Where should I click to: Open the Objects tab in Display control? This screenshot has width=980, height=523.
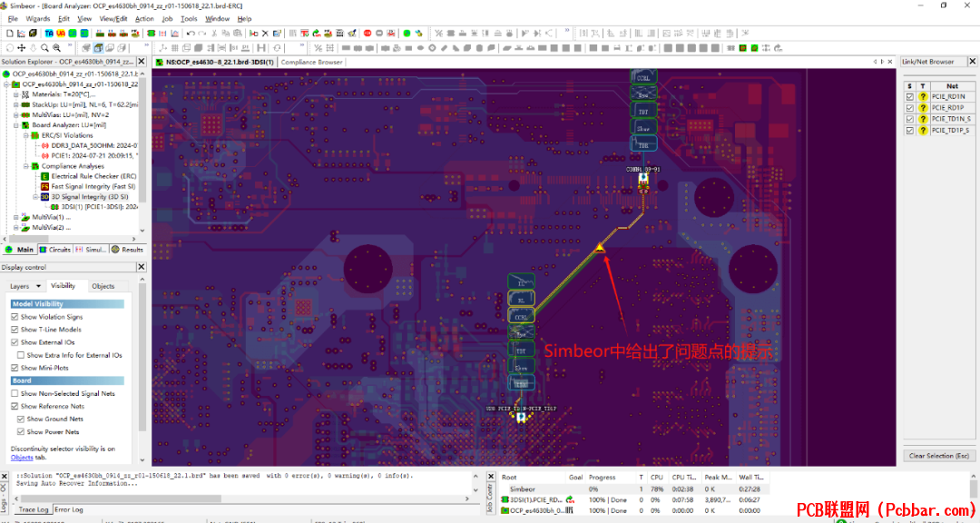pyautogui.click(x=103, y=287)
